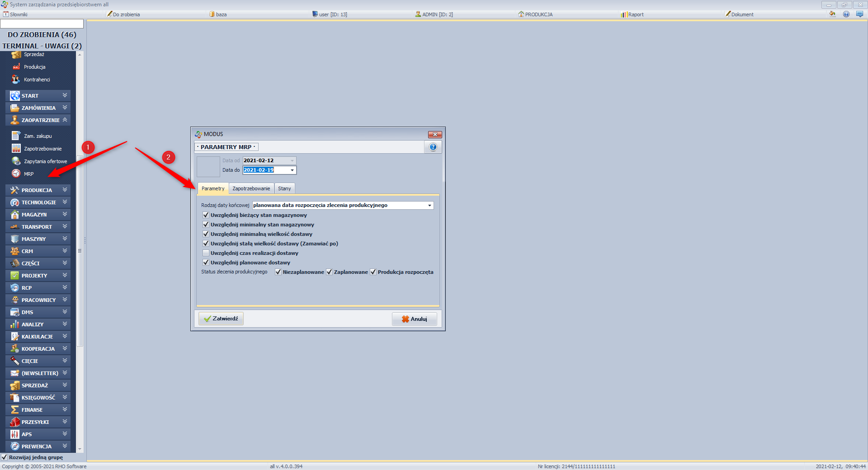Screen dimensions: 868x470
Task: Click the Zam. zakupu icon
Action: (16, 136)
